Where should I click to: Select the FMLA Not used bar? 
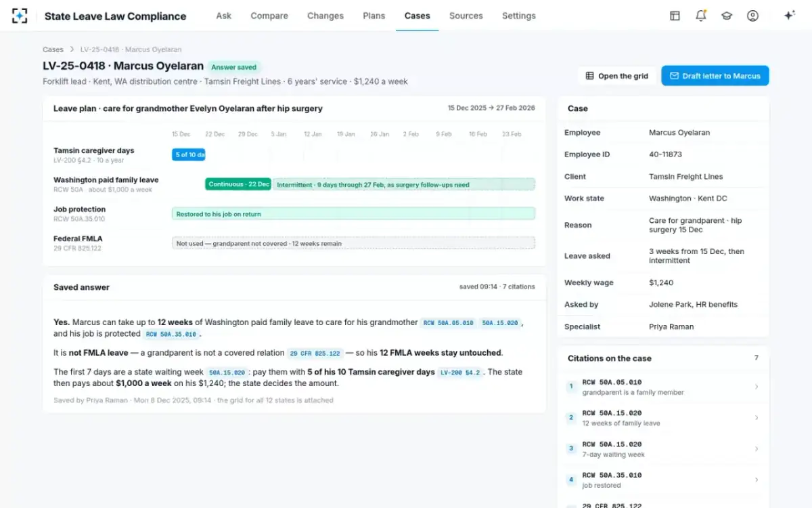(x=353, y=243)
